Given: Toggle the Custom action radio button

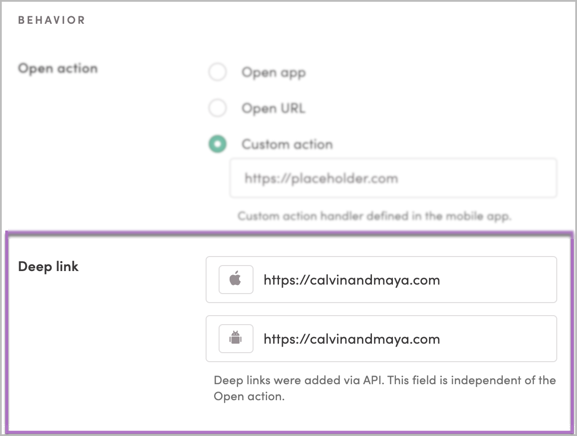Looking at the screenshot, I should (217, 144).
